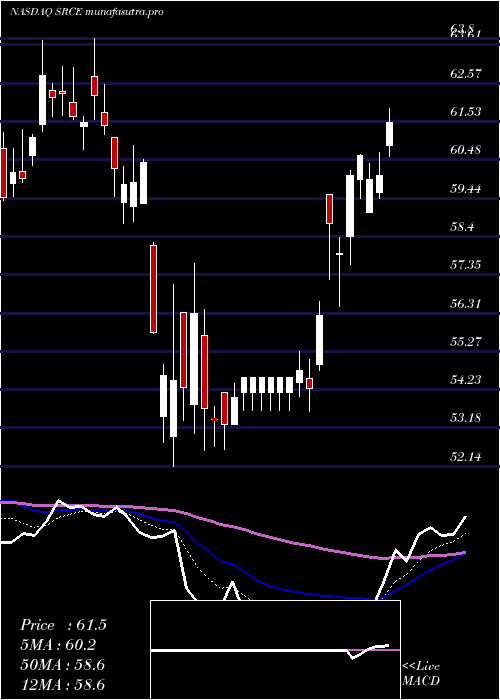The height and width of the screenshot is (700, 500).
Task: Click the 62.57 price axis label
Action: (466, 73)
